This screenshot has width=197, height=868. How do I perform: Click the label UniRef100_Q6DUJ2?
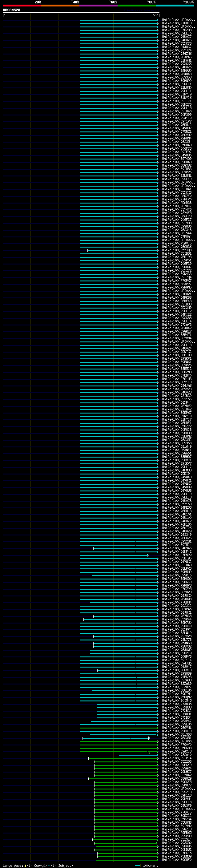pyautogui.click(x=177, y=125)
